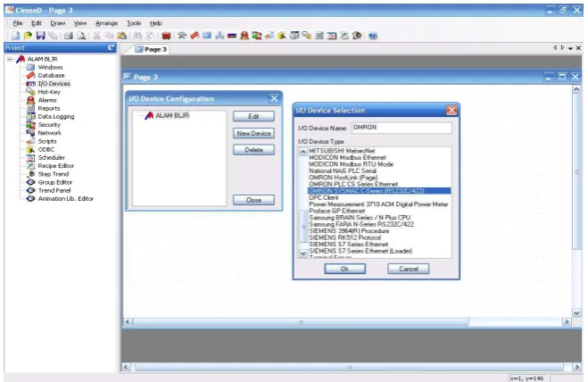Open the Draw menu
The height and width of the screenshot is (382, 588).
pyautogui.click(x=58, y=23)
